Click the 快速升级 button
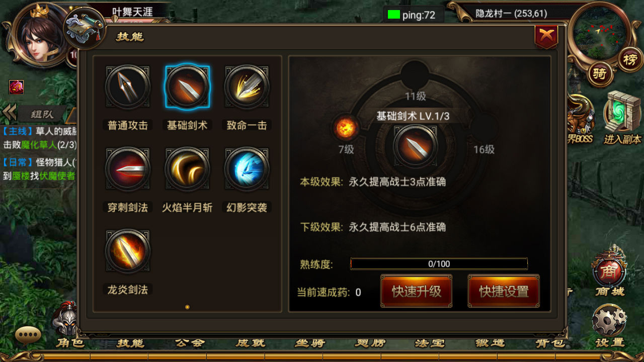Viewport: 644px width, 362px height. [416, 291]
